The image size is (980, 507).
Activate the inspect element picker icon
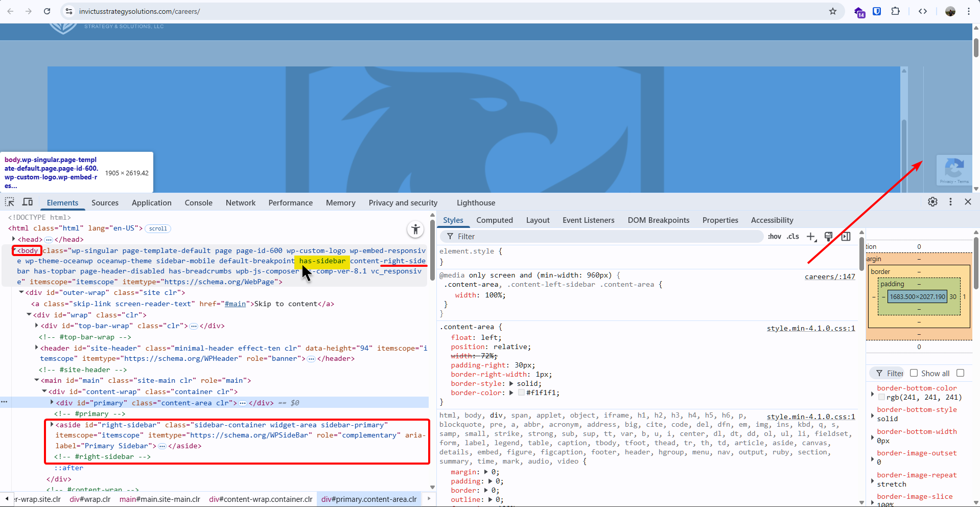(10, 202)
